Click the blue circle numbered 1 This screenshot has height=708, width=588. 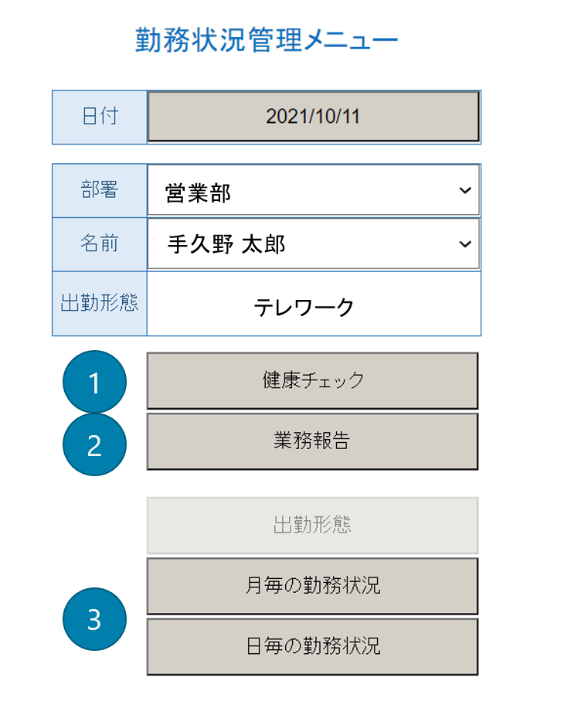[94, 382]
